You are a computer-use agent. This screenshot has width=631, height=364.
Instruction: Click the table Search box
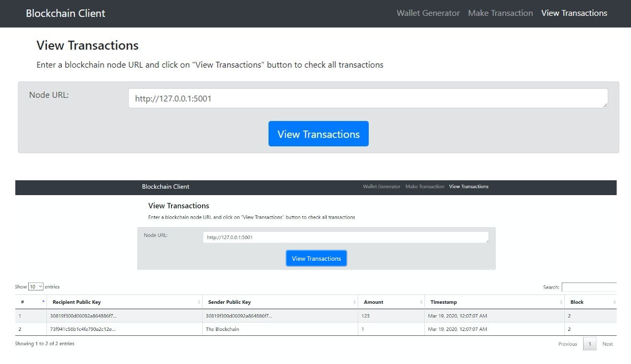(589, 287)
